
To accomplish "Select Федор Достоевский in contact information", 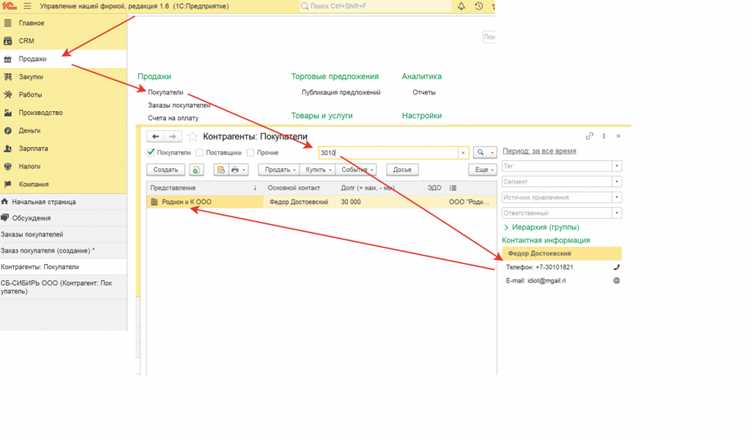I will click(x=562, y=254).
